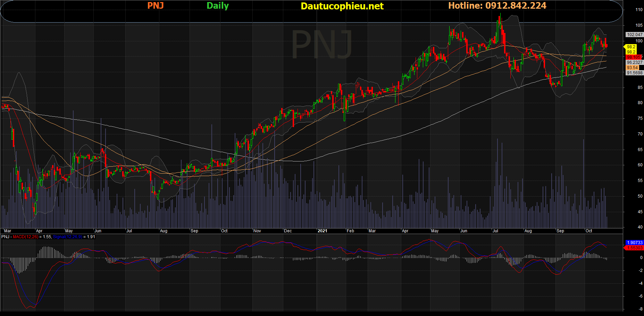Select the green Daily timeframe label

coord(218,6)
